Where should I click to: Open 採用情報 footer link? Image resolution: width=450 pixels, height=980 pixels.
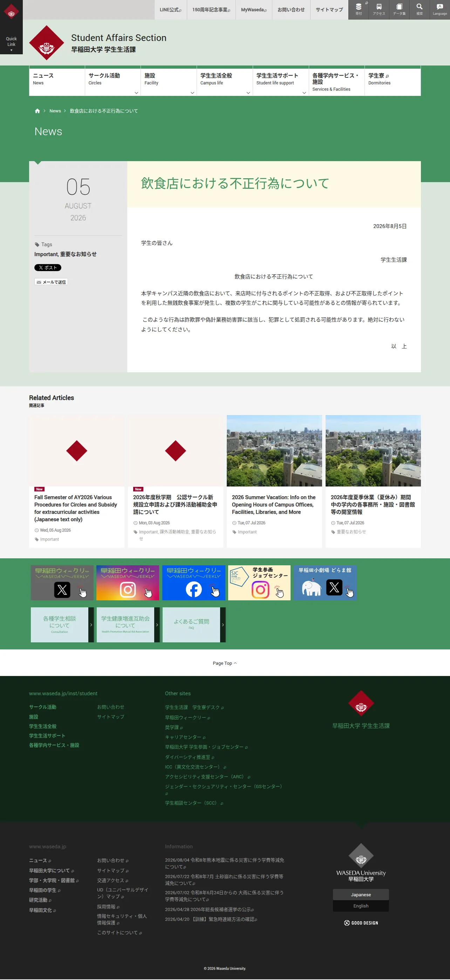108,906
